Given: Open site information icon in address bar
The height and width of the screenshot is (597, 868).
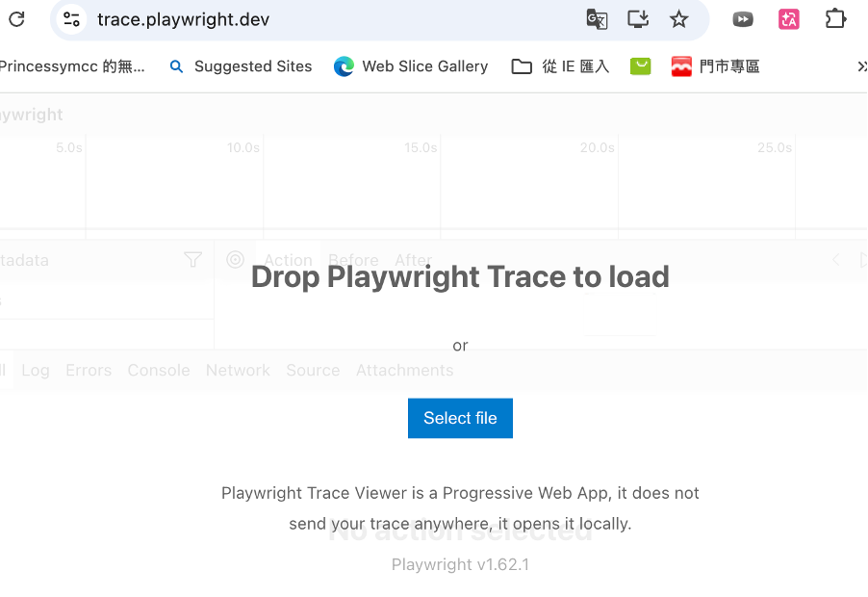Looking at the screenshot, I should pyautogui.click(x=71, y=19).
